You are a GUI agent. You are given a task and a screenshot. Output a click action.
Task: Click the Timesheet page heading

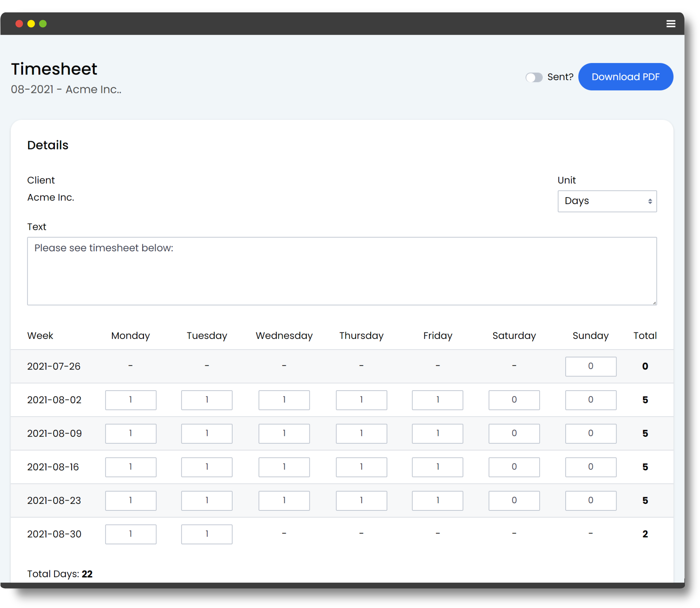coord(54,69)
